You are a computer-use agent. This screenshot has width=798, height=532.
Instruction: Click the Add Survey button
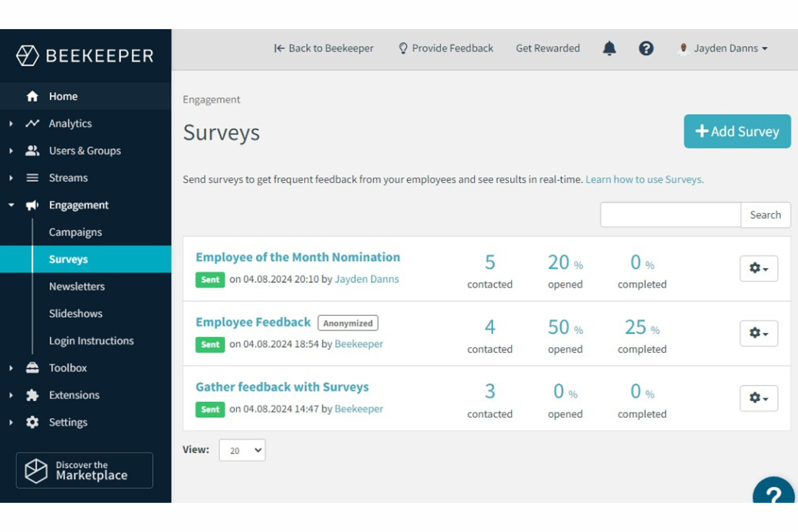[737, 132]
